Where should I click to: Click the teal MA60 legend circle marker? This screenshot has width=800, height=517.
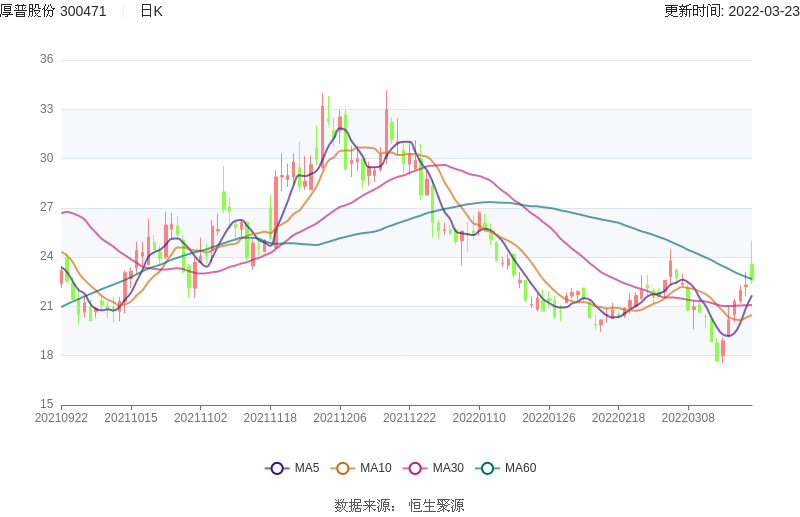[x=488, y=468]
